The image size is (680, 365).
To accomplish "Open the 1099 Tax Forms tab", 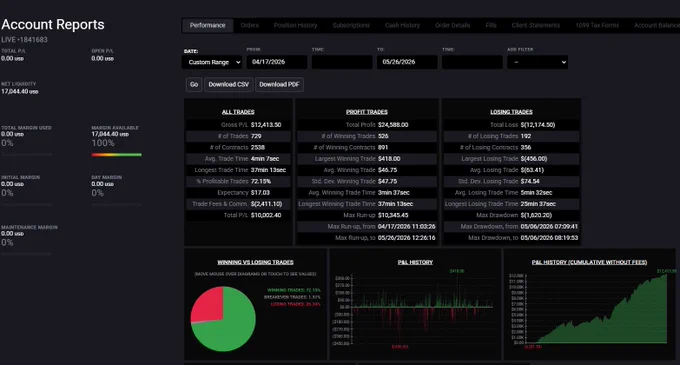I will click(x=597, y=26).
